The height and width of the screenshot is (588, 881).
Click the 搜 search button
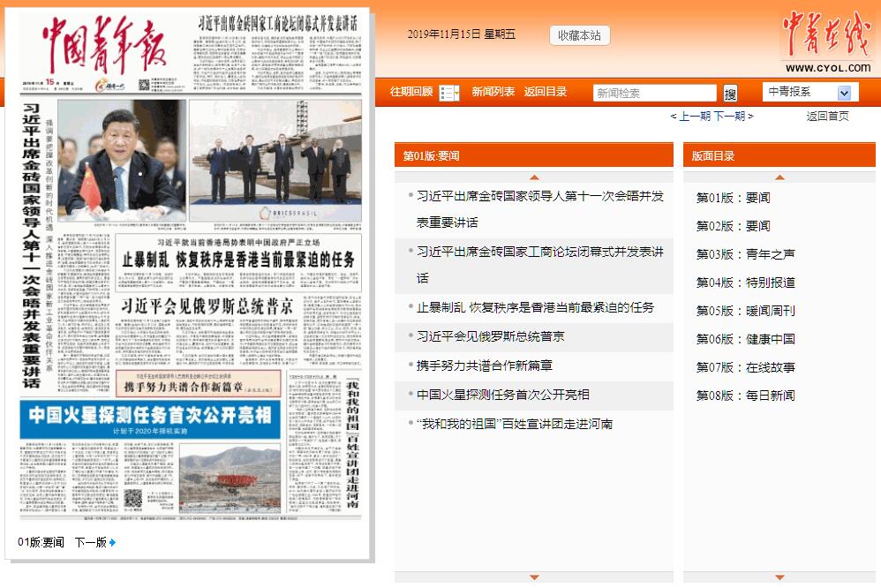730,94
